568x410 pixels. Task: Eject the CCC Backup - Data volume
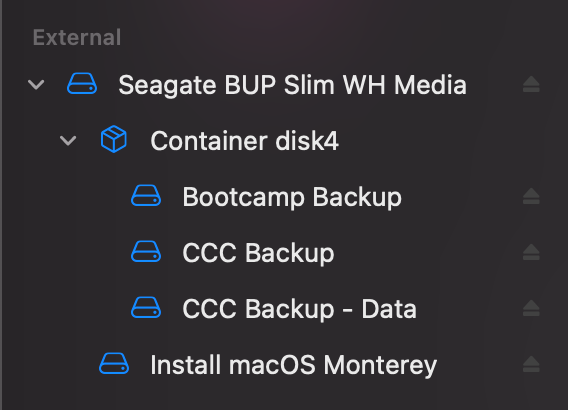(x=531, y=308)
